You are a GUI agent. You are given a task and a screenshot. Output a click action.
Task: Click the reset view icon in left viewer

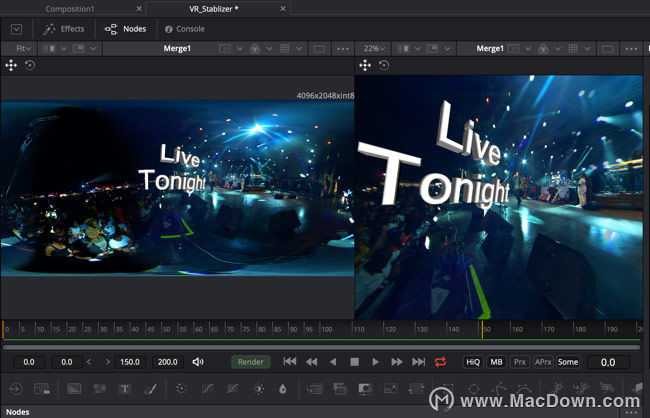pos(30,65)
